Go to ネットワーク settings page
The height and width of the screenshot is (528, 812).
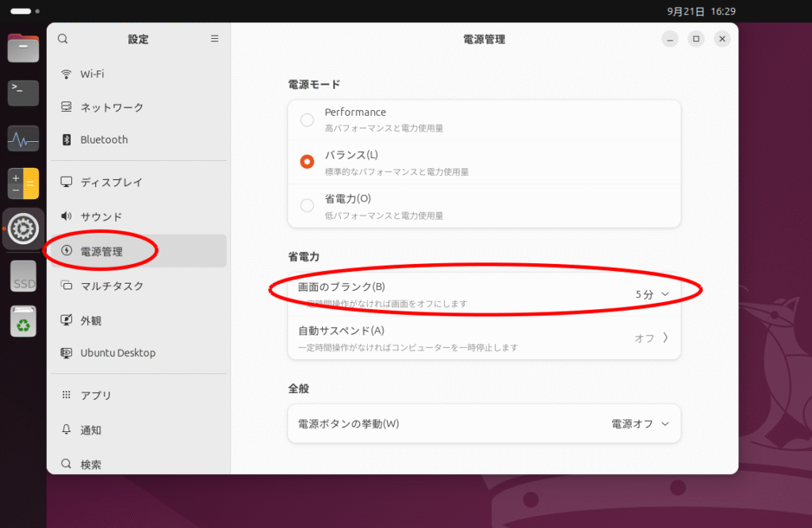pyautogui.click(x=139, y=107)
